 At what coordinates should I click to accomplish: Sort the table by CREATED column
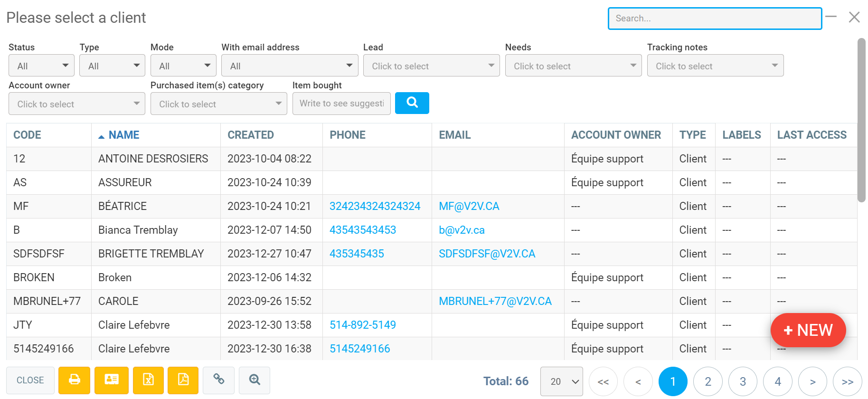[250, 135]
